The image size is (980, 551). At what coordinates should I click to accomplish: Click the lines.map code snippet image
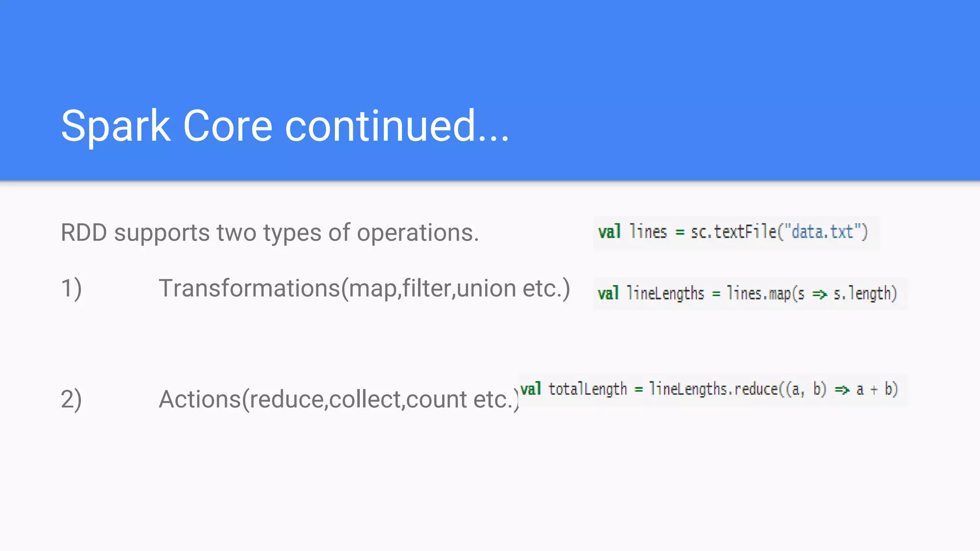tap(749, 293)
